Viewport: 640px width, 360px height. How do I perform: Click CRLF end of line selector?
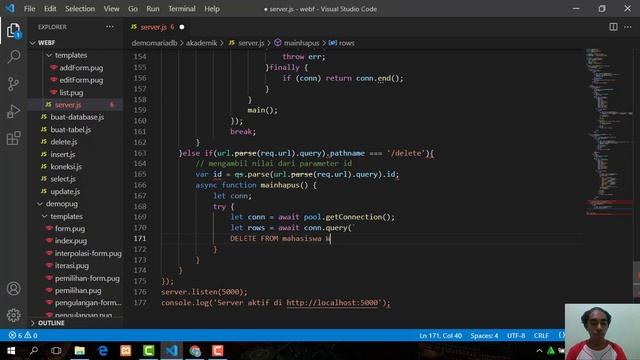pos(541,336)
